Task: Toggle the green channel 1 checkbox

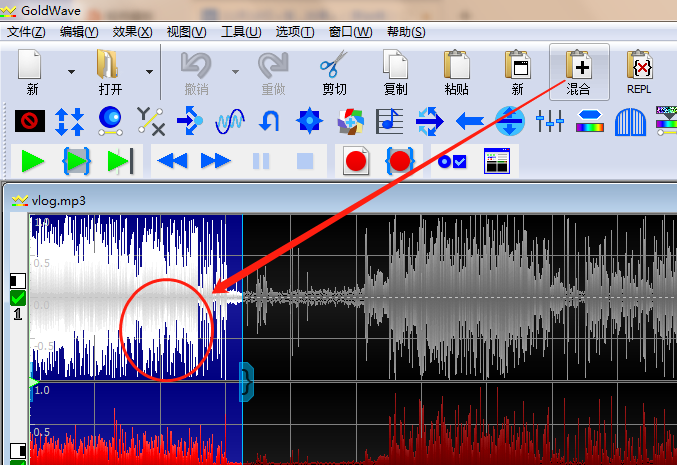Action: click(17, 297)
